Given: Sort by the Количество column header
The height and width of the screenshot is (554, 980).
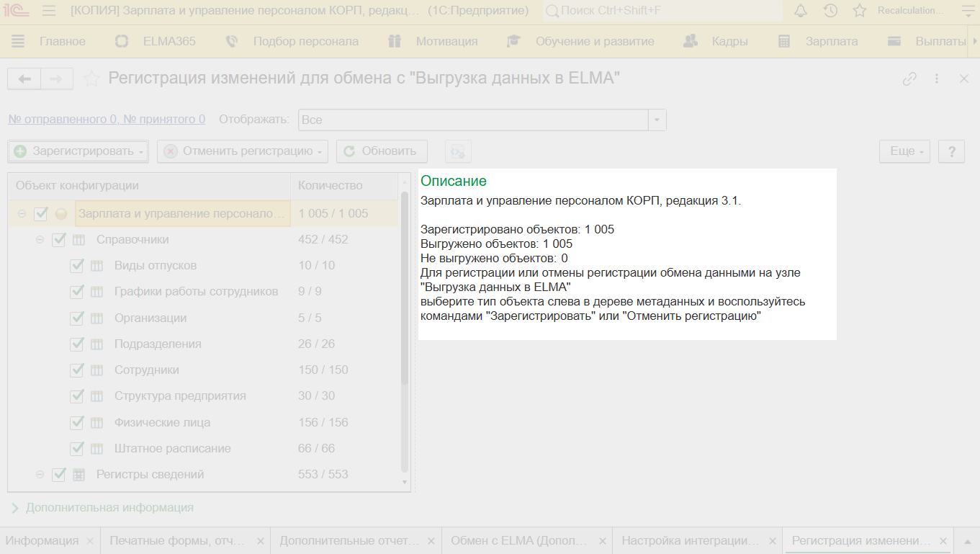Looking at the screenshot, I should click(x=344, y=186).
